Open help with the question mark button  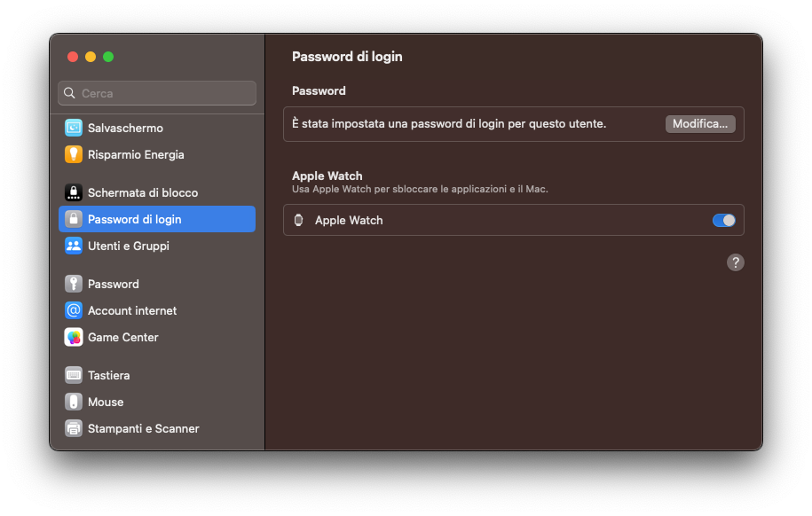point(735,262)
